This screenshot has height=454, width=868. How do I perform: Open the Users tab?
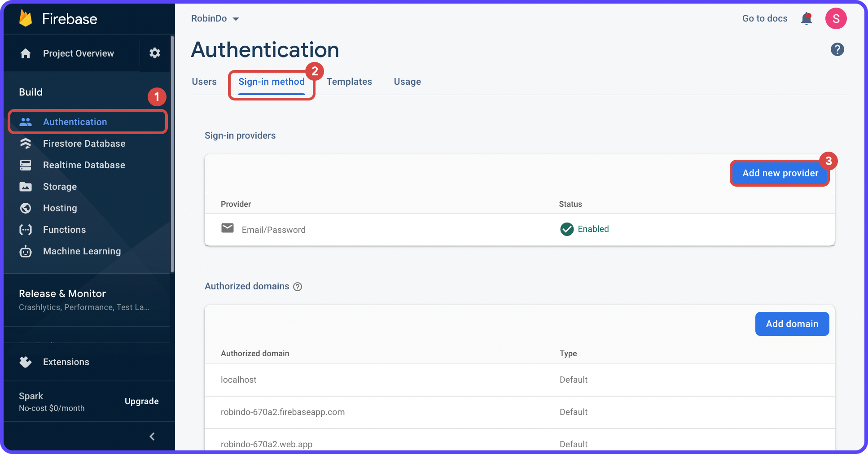tap(204, 82)
